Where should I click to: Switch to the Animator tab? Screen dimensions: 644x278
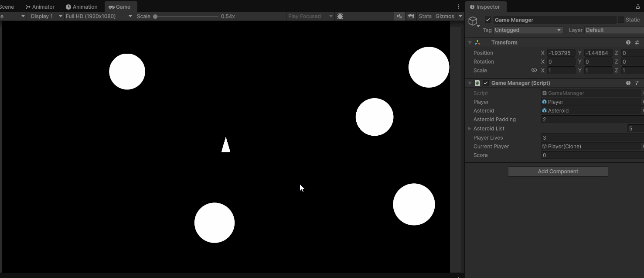pos(40,7)
